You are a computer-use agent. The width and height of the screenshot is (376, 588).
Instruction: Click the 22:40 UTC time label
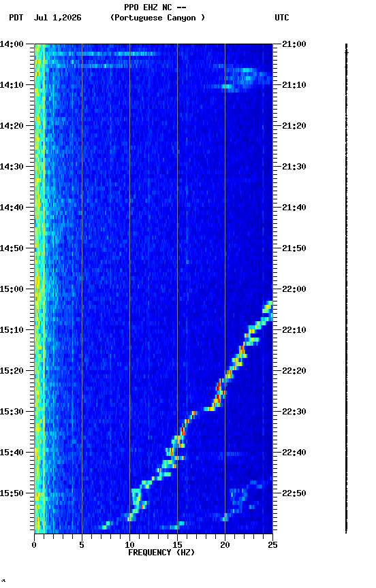point(294,453)
